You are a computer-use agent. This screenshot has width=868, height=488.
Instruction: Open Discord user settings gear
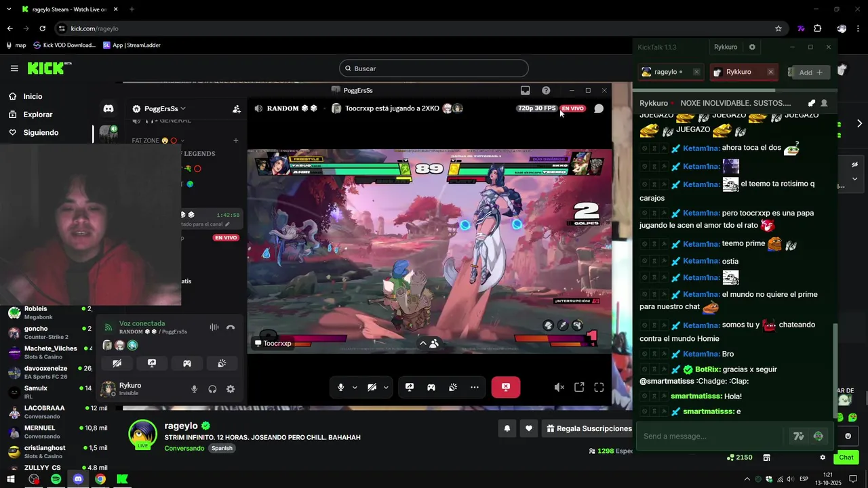click(x=231, y=389)
